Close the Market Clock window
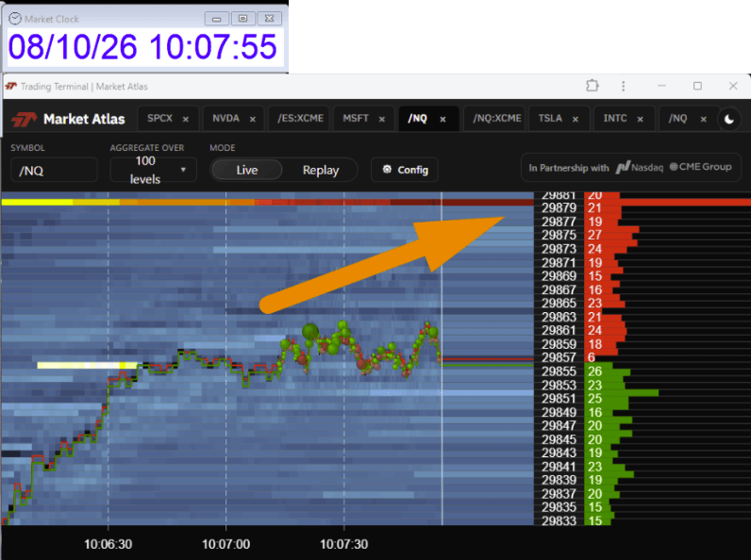This screenshot has height=560, width=751. pyautogui.click(x=270, y=19)
